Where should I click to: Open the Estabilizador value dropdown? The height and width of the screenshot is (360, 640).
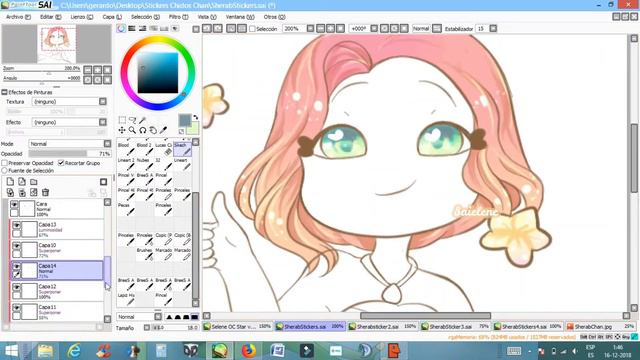pyautogui.click(x=493, y=29)
